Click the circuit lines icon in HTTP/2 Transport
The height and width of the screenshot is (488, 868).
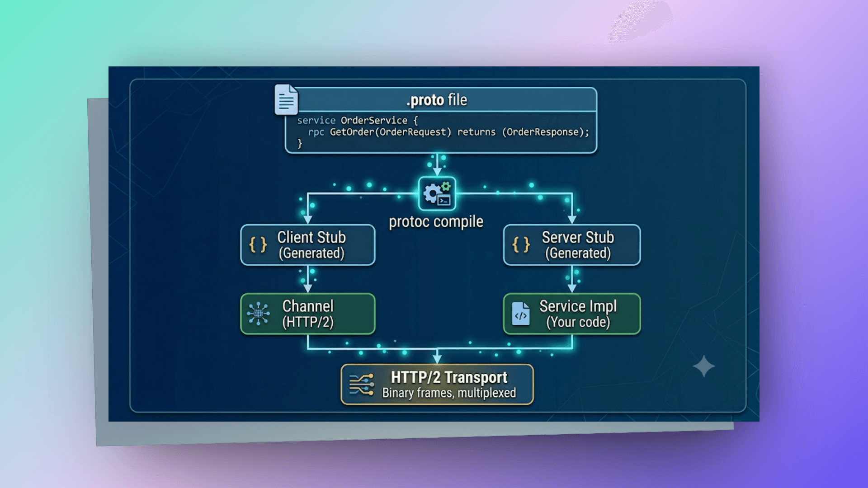pos(362,385)
